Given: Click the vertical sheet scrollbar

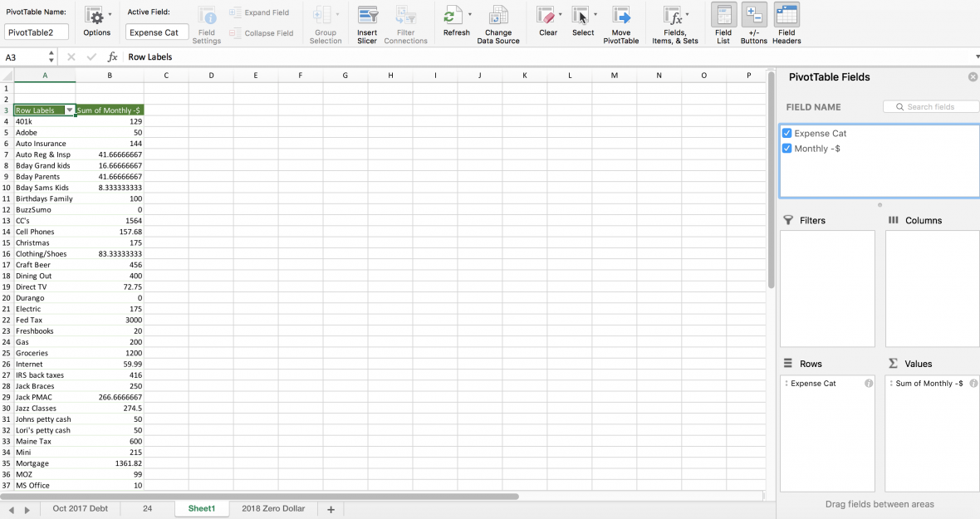Looking at the screenshot, I should (x=772, y=181).
